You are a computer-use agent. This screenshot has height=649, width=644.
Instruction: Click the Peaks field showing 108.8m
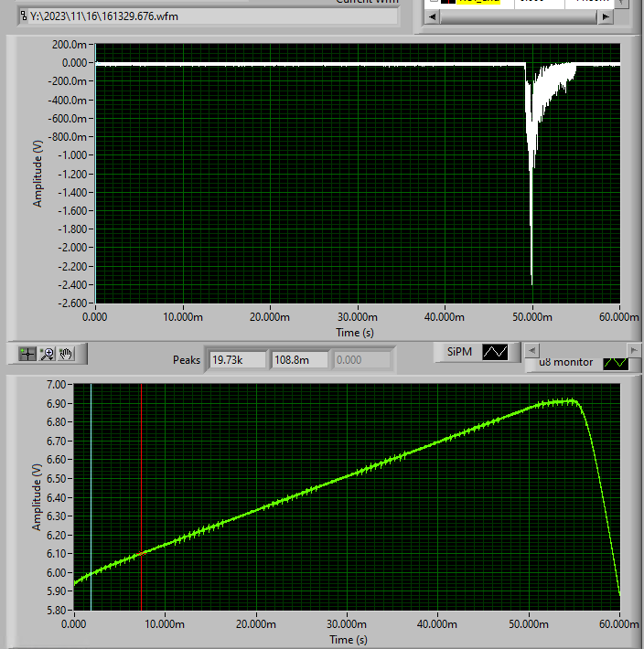click(300, 359)
